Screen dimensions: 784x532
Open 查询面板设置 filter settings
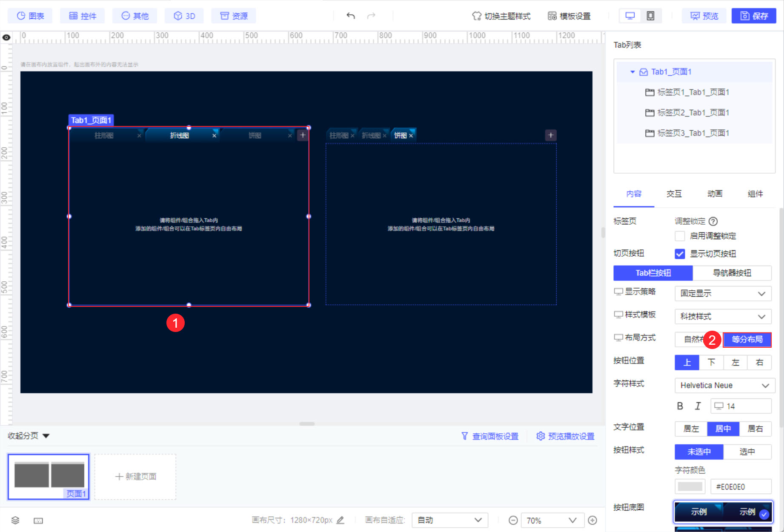[x=490, y=436]
